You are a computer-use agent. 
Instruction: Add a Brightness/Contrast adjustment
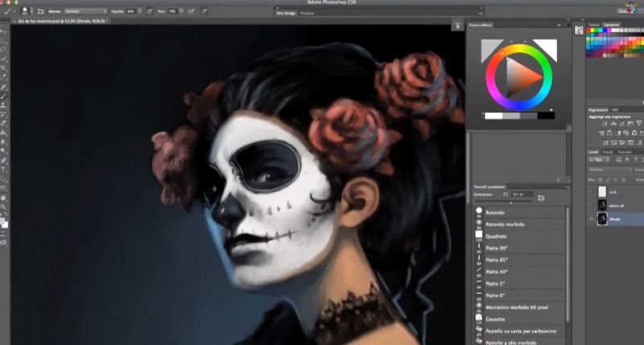pyautogui.click(x=605, y=124)
